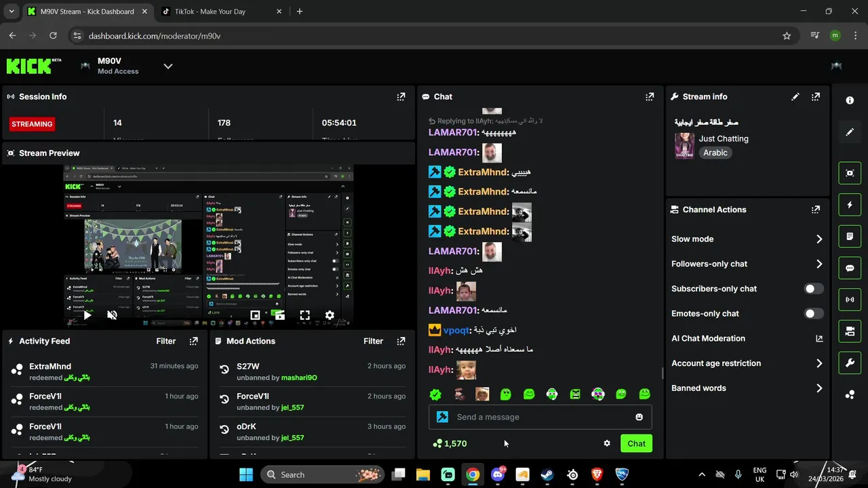Click the pencil edit-layout sidebar icon

850,132
